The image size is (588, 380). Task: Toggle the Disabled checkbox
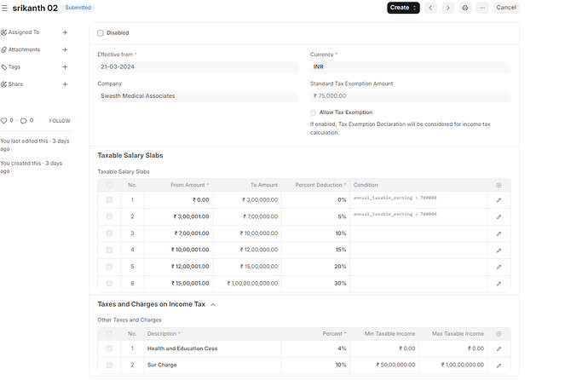(x=101, y=33)
